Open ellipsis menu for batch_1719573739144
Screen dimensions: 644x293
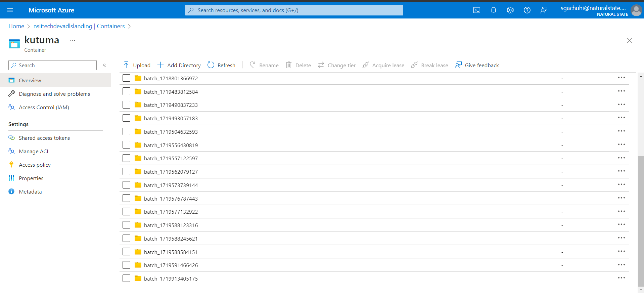pyautogui.click(x=622, y=184)
